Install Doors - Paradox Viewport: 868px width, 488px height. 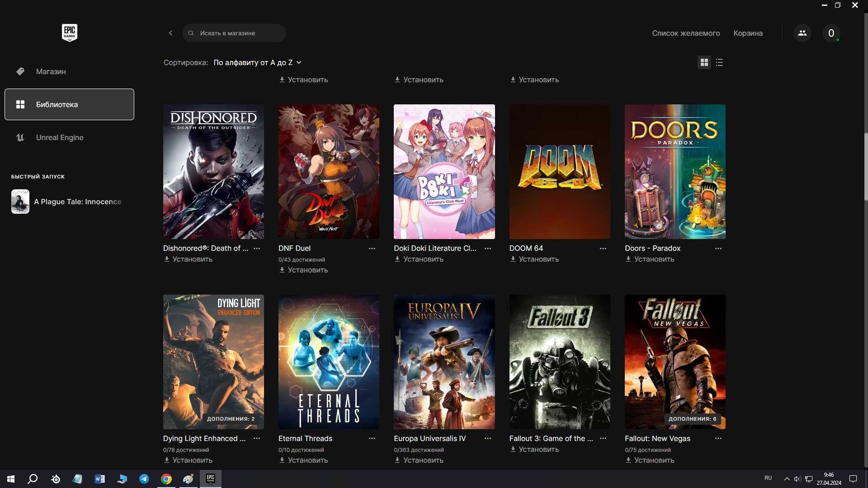650,259
